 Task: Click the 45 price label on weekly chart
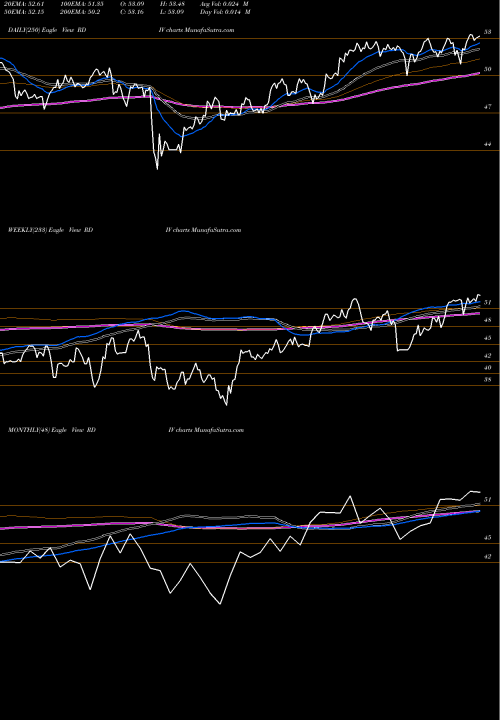pos(488,338)
